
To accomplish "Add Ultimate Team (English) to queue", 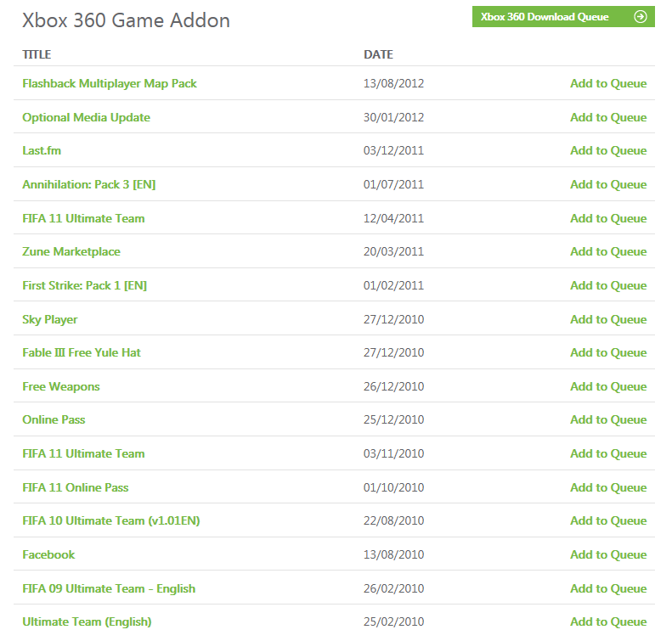I will [608, 621].
